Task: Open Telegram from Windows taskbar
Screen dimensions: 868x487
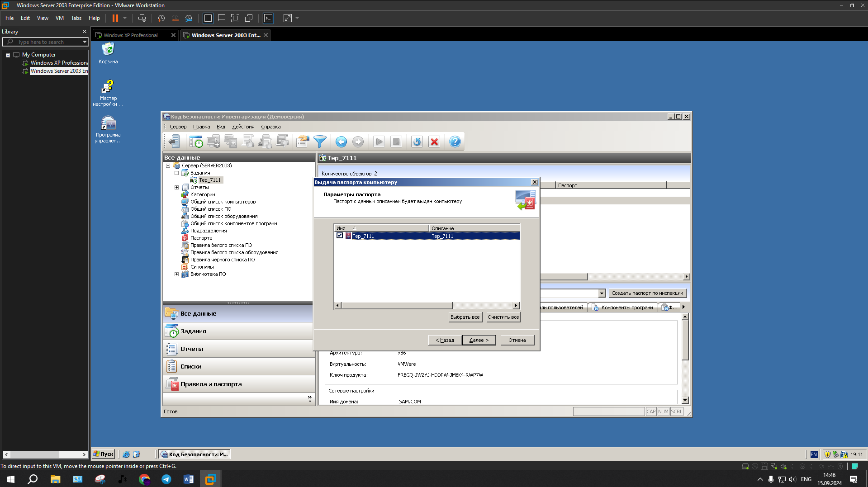Action: pos(166,479)
